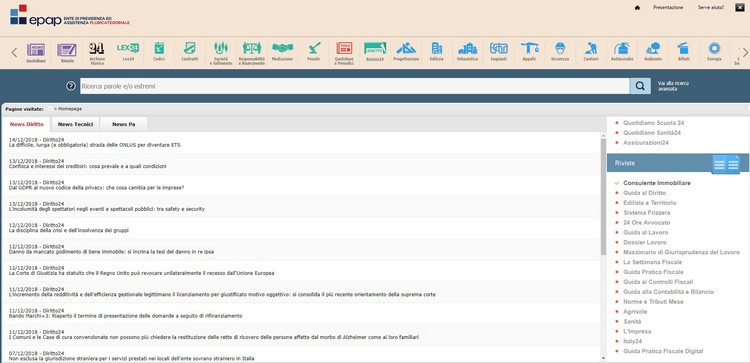Focus the Ricerca parole e/o estremi field

[x=354, y=86]
